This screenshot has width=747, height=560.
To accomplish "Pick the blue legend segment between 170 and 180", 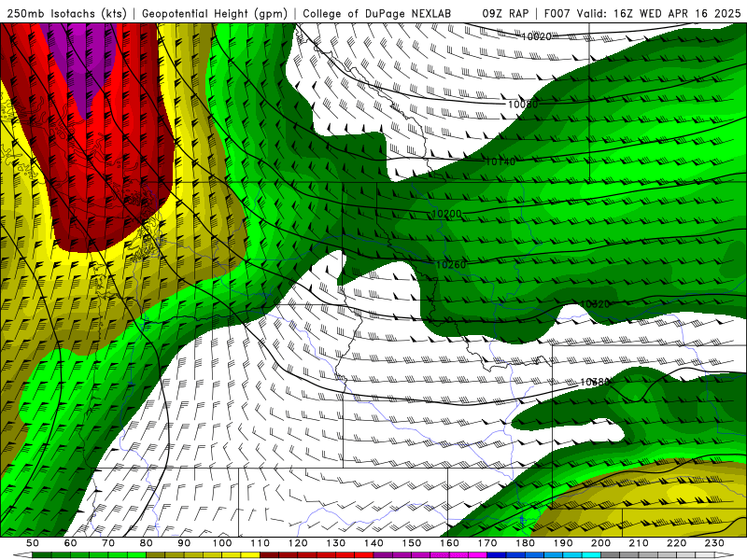I will click(506, 555).
